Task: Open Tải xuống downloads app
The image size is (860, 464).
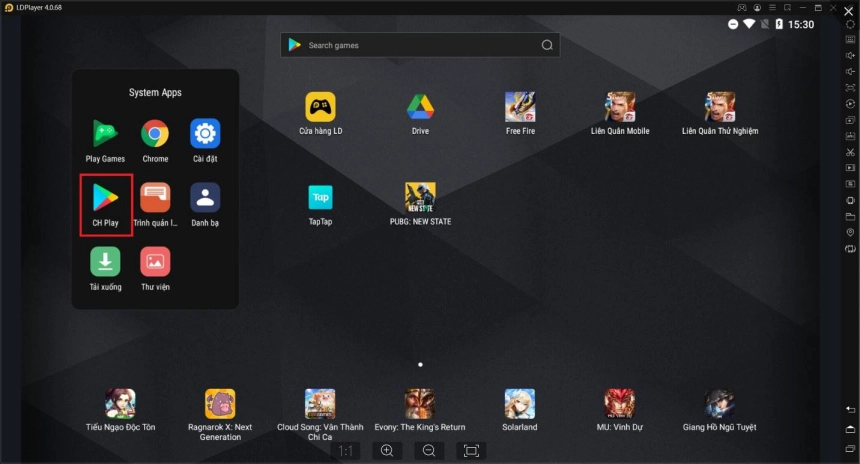Action: click(105, 262)
